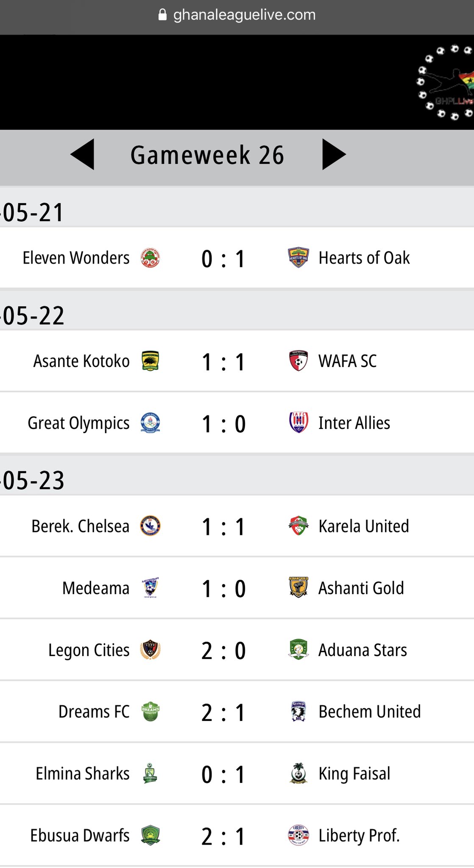Screen dimensions: 474x868
Task: Tap the Eleven Wonders club logo
Action: pos(150,258)
